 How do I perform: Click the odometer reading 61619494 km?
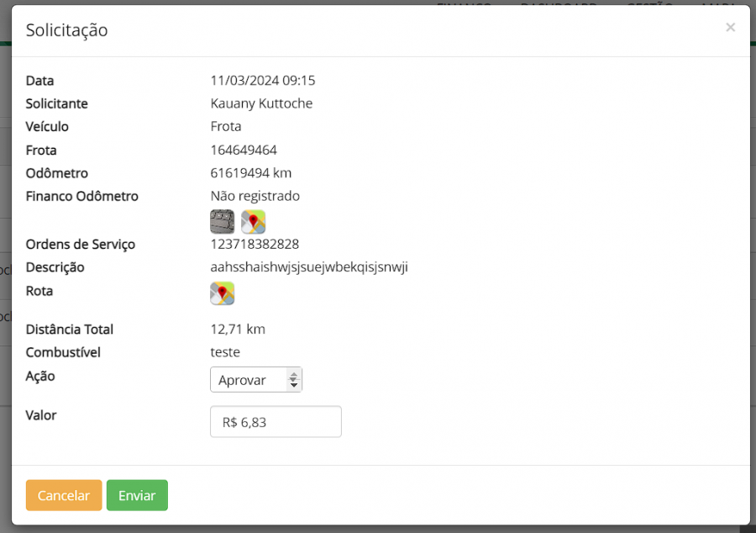point(250,173)
